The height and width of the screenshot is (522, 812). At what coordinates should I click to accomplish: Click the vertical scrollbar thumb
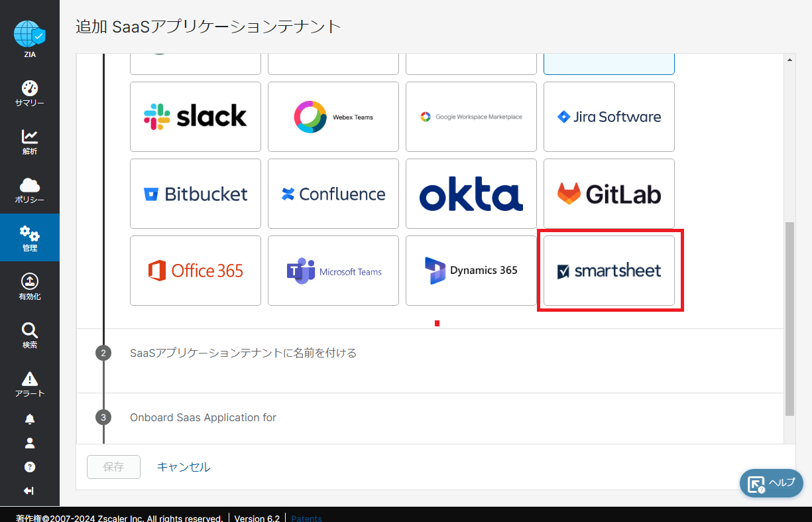coord(789,319)
